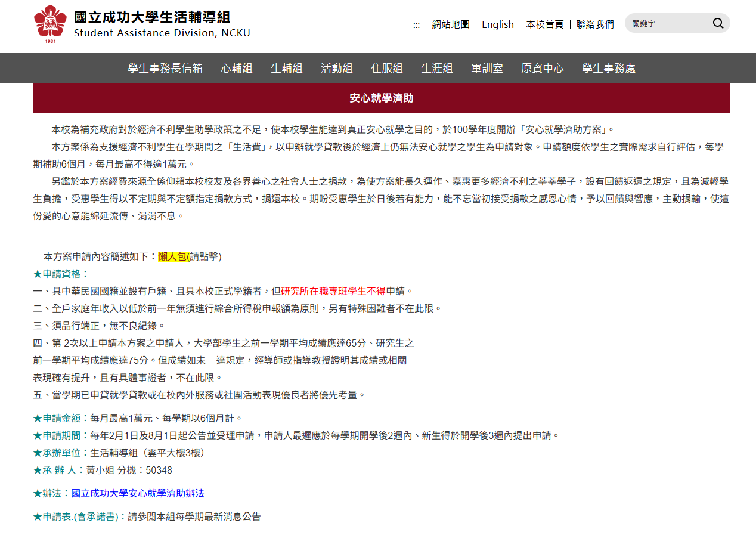756x535 pixels.
Task: Select 生輔組 in navigation bar
Action: tap(287, 68)
